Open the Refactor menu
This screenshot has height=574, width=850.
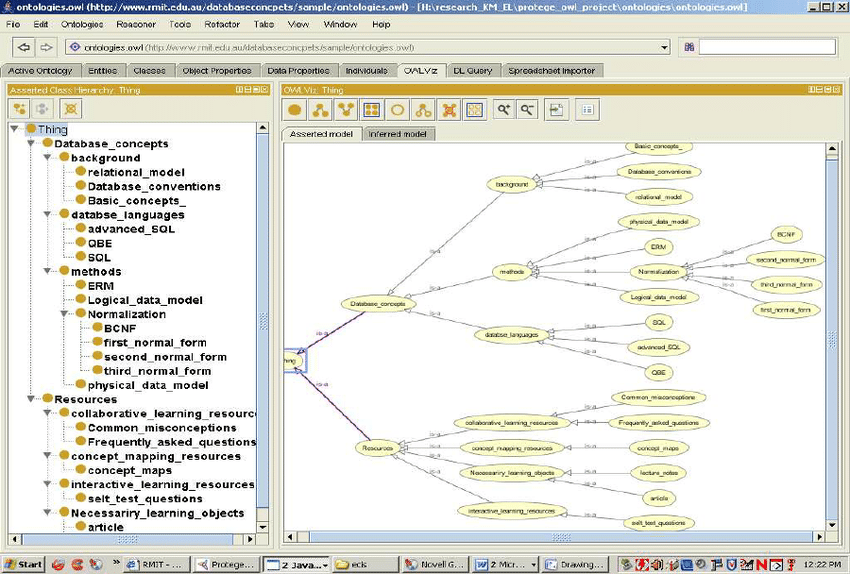click(x=222, y=24)
